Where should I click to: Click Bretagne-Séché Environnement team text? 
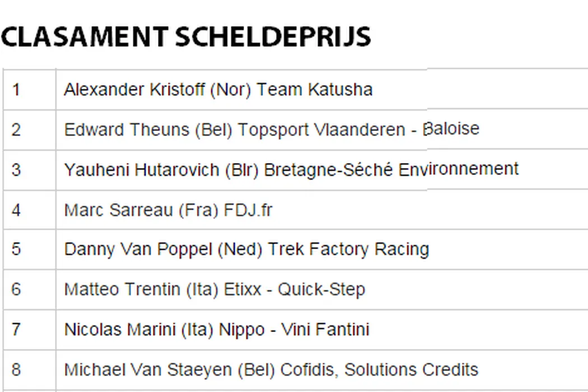coord(391,170)
